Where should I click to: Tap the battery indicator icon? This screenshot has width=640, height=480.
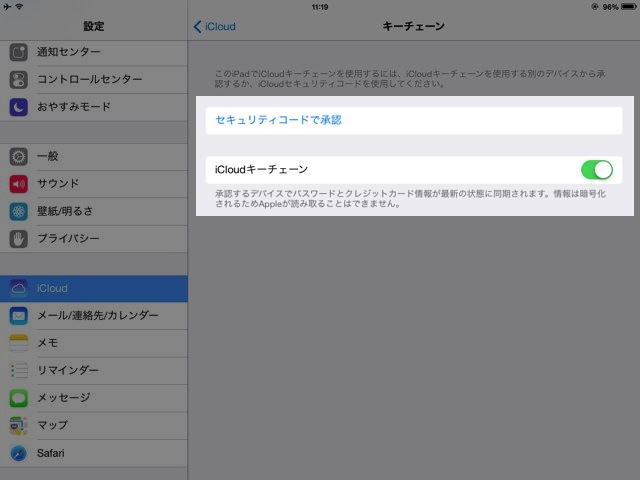pos(629,7)
